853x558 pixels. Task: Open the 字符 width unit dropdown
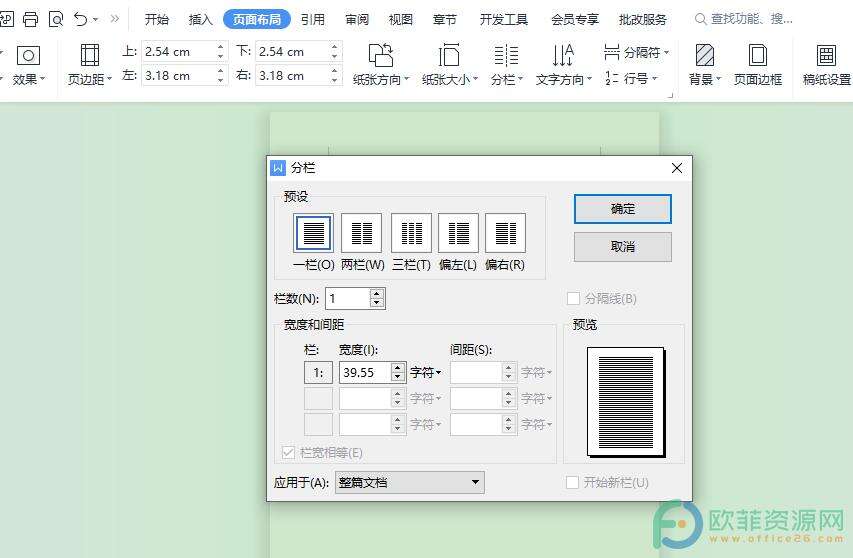[x=426, y=372]
